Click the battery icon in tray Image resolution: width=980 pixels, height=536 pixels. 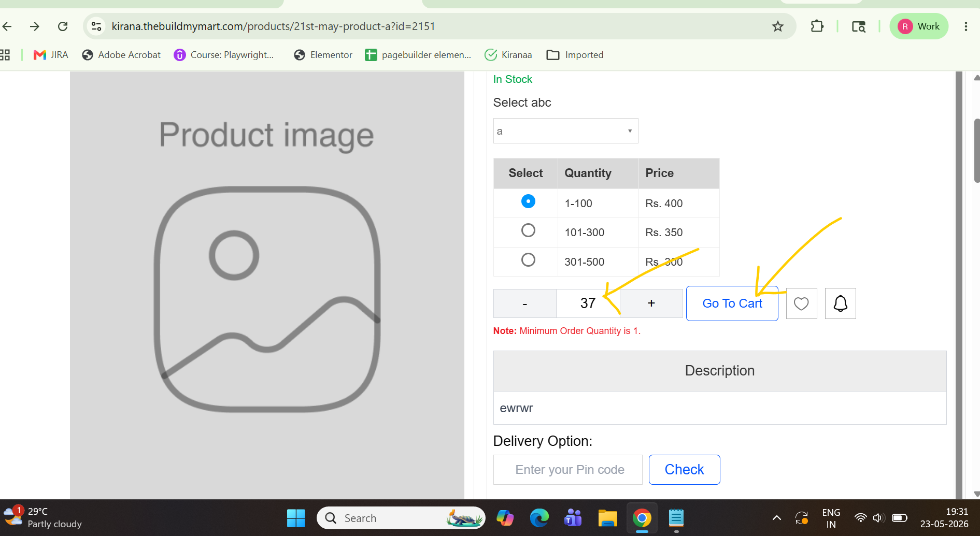[x=900, y=518]
